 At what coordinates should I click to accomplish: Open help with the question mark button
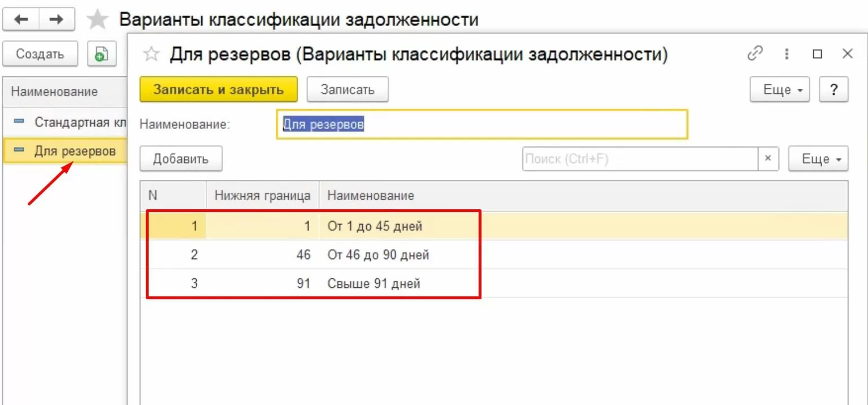click(833, 89)
